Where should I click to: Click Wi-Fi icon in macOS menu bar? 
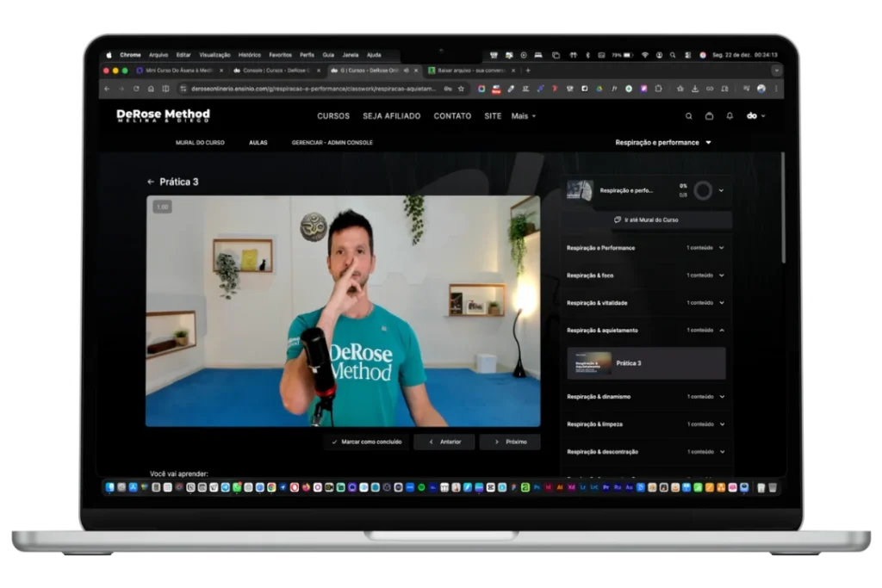pos(645,55)
